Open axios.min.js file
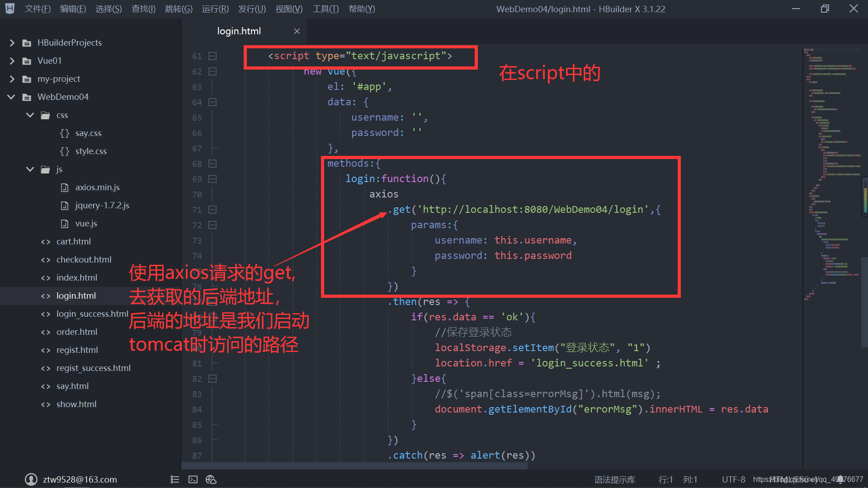 click(x=97, y=188)
